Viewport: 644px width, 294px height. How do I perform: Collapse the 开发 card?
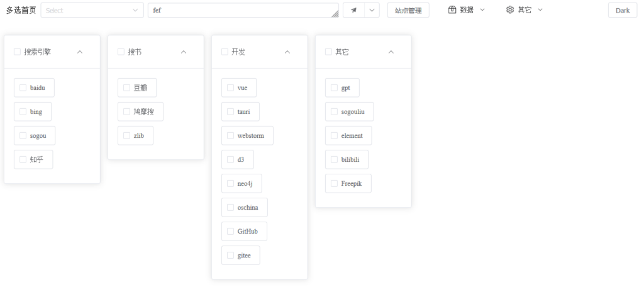287,52
